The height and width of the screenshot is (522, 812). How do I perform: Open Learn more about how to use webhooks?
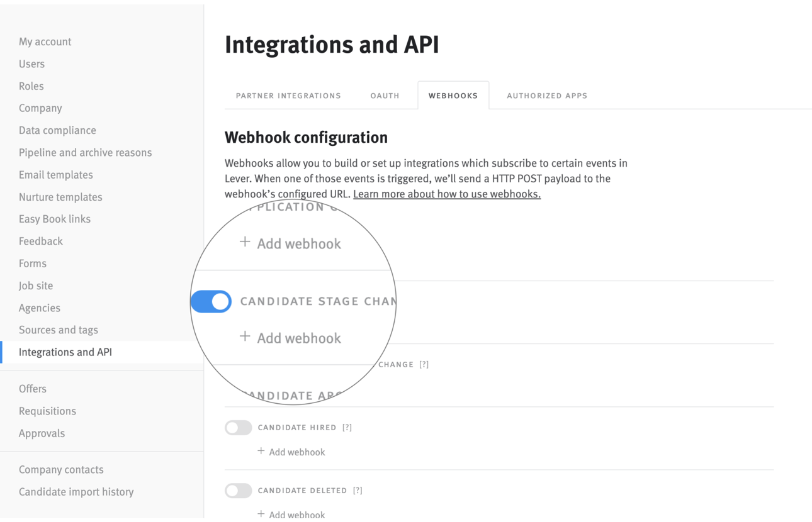446,194
